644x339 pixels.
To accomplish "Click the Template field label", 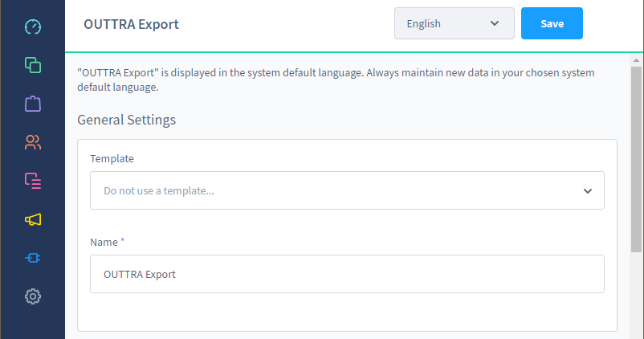I will click(112, 158).
